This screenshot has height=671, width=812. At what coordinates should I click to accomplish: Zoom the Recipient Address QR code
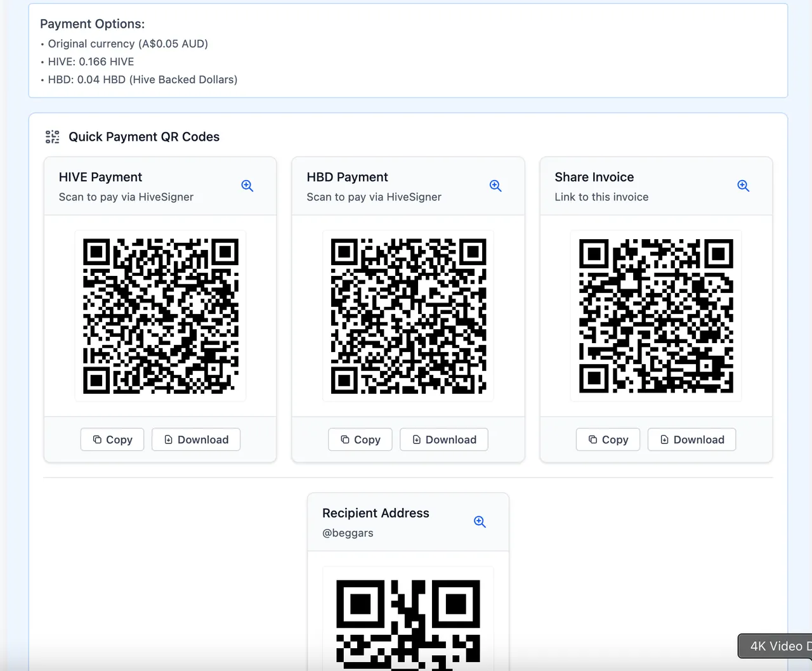point(480,522)
